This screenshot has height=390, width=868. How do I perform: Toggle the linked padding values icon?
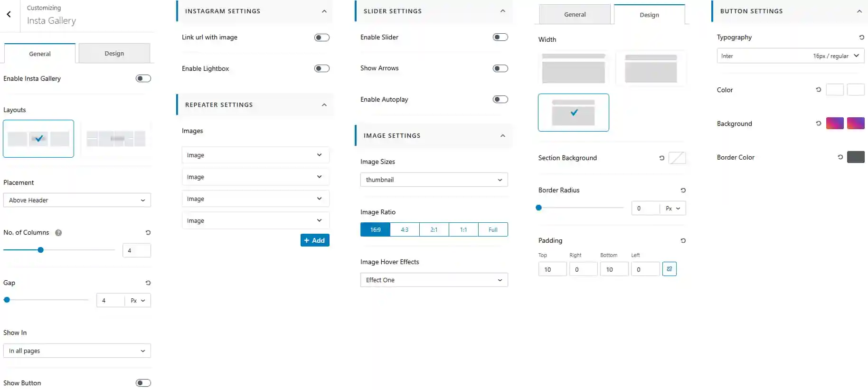669,269
